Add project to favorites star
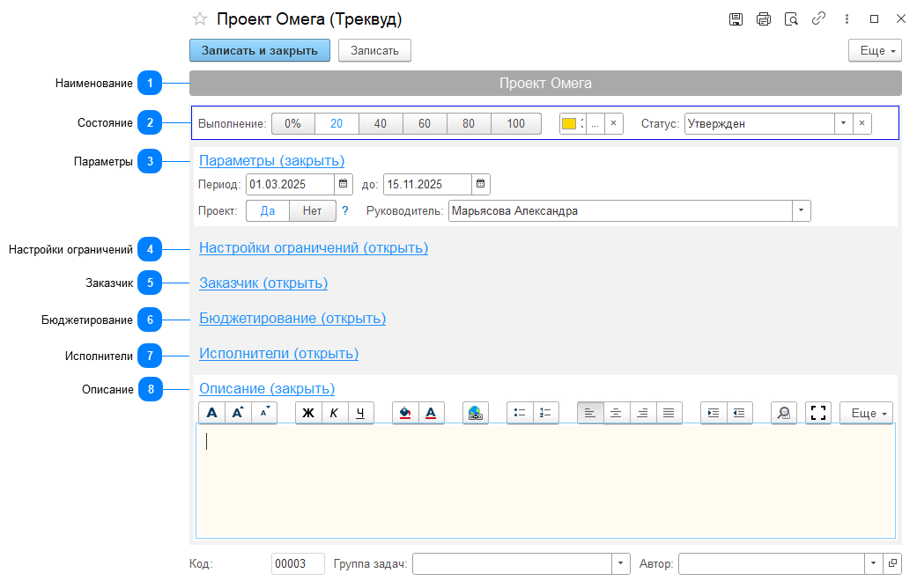Viewport: 917px width, 588px height. 200,19
